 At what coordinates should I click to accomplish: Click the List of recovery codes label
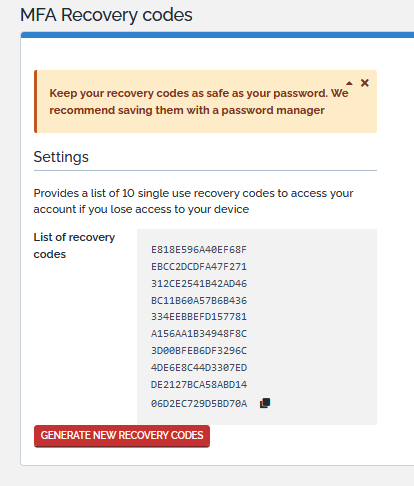click(x=74, y=246)
